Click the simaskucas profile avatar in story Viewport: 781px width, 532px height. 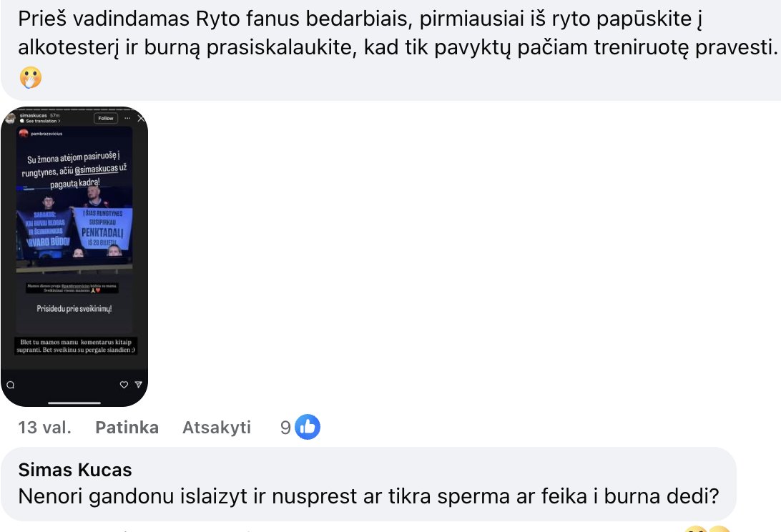(11, 118)
